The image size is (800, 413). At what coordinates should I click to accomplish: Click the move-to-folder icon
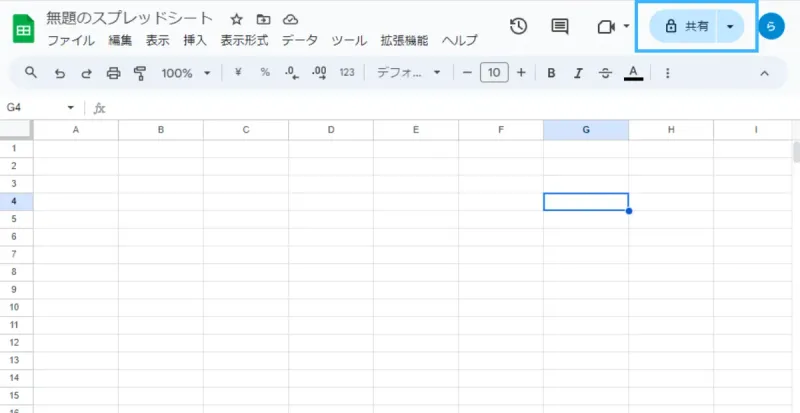[x=263, y=20]
